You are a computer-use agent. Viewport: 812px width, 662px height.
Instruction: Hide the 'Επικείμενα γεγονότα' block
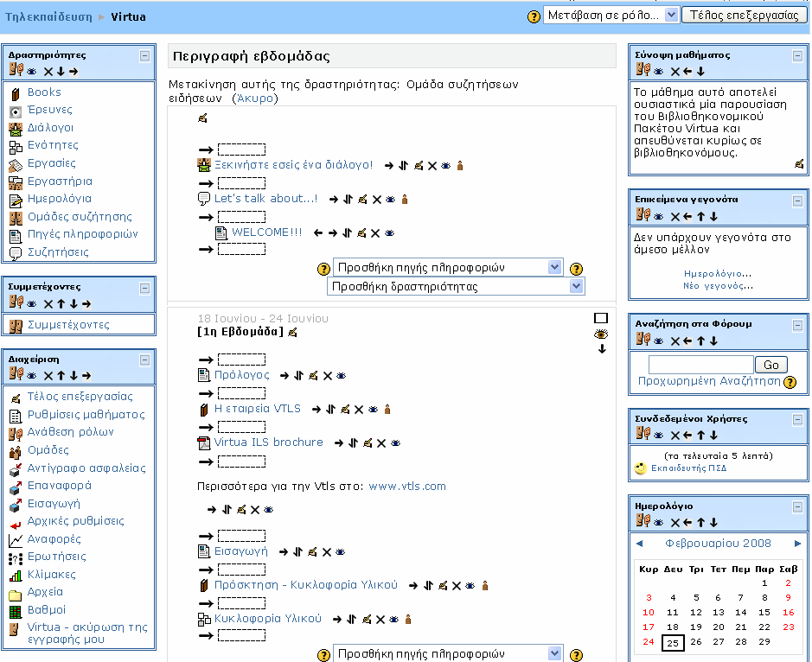pos(659,216)
